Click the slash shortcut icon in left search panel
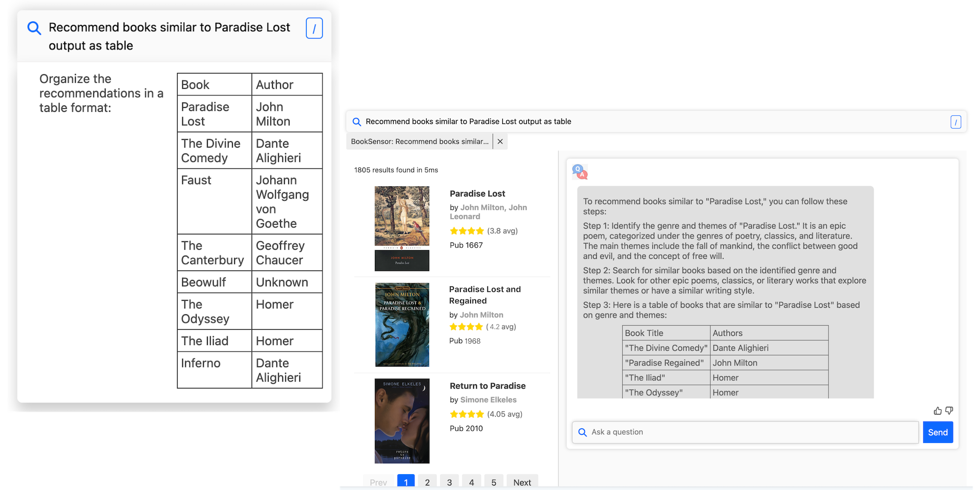980x490 pixels. pos(314,29)
